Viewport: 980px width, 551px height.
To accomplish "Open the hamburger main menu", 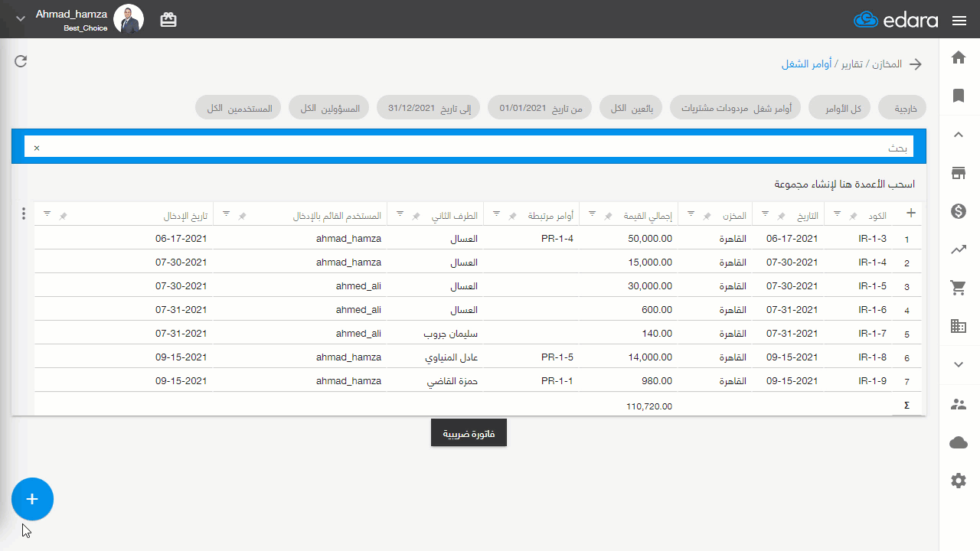I will click(959, 21).
